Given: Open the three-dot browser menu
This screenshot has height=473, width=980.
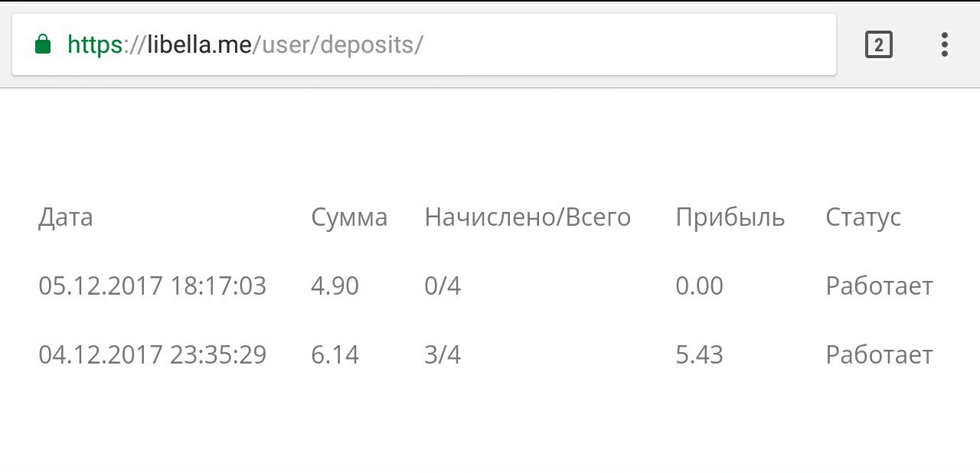Looking at the screenshot, I should tap(944, 44).
